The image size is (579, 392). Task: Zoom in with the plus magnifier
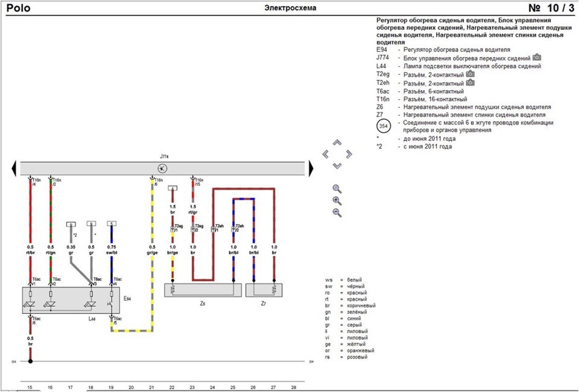tap(337, 201)
